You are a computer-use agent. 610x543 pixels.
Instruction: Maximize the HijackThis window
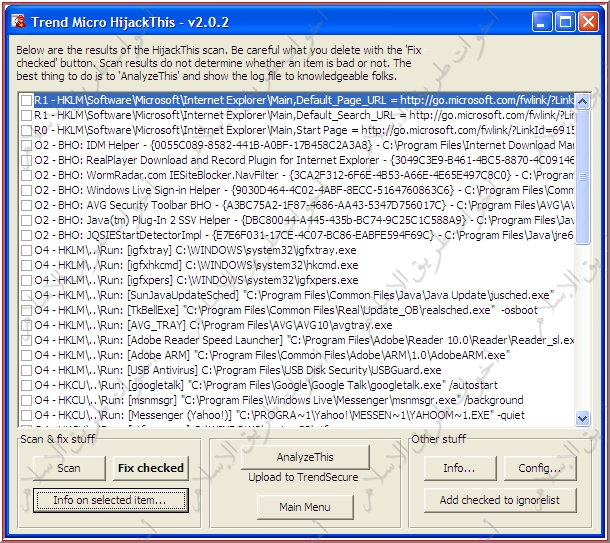pos(565,21)
